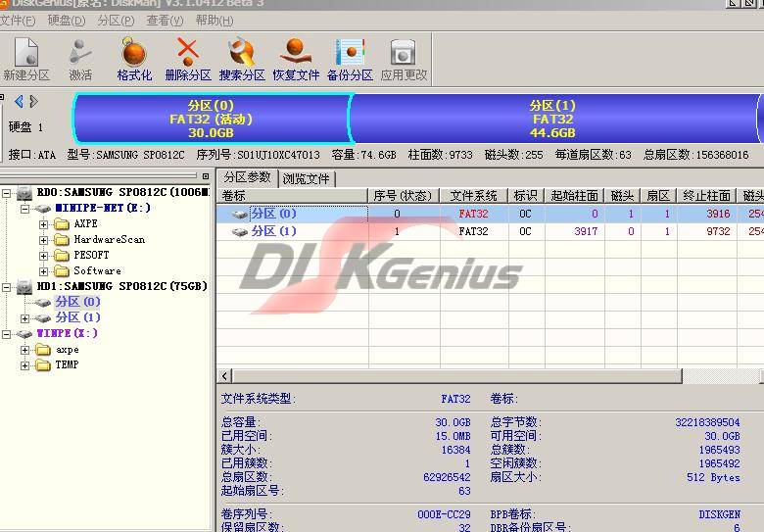Image resolution: width=764 pixels, height=532 pixels.
Task: Click the 终止柱面 column header
Action: [x=706, y=196]
